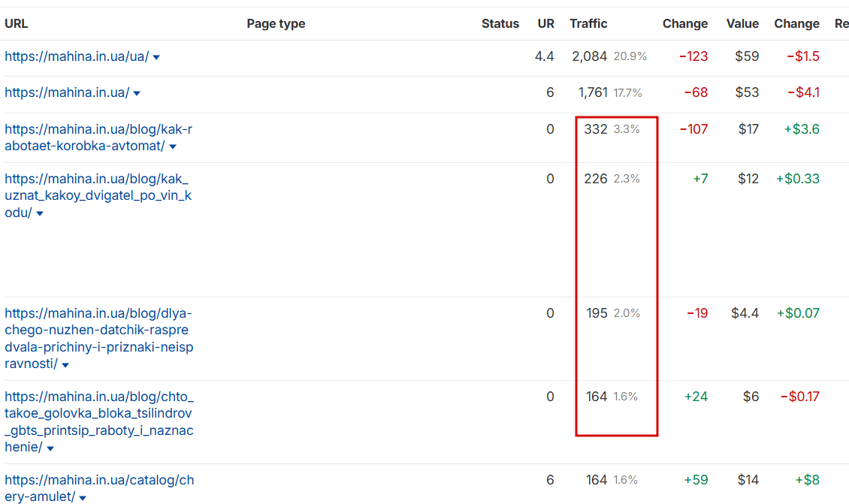849x504 pixels.
Task: Click the Value column header
Action: tap(742, 23)
